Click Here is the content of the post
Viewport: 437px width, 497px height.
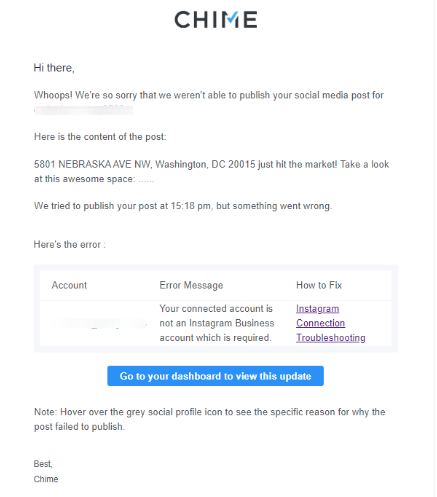tap(100, 137)
